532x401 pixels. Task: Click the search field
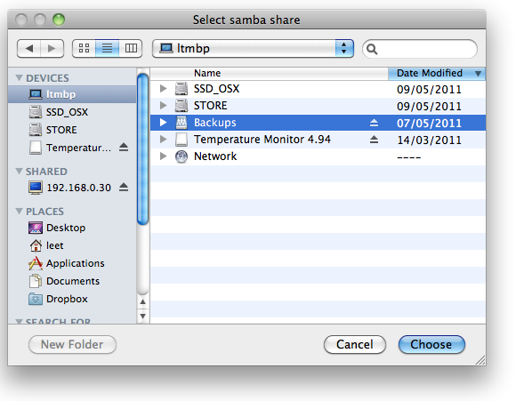420,49
